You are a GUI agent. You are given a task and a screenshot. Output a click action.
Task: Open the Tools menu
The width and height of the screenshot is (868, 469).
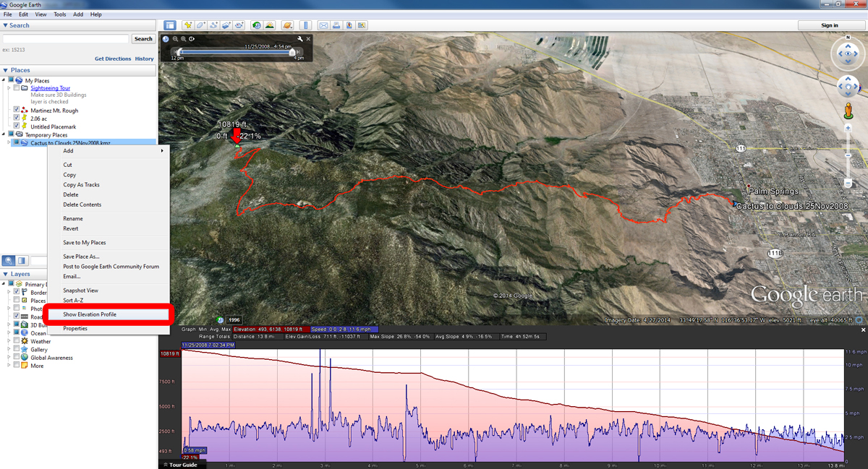tap(59, 14)
